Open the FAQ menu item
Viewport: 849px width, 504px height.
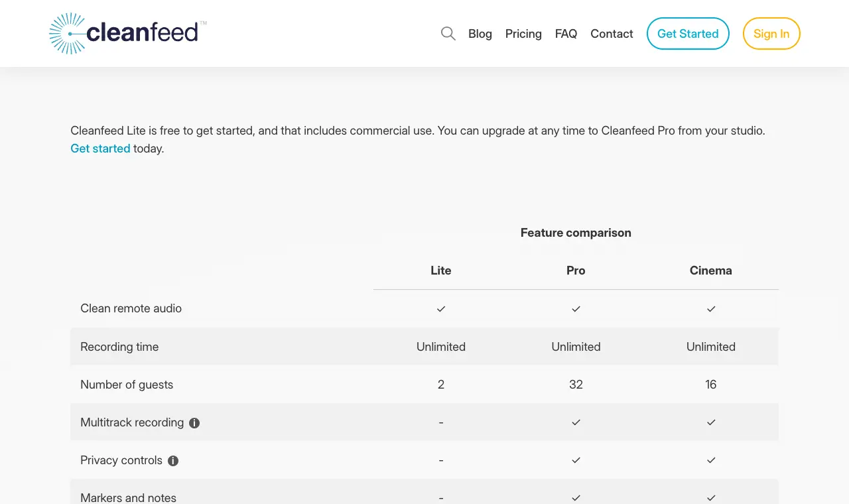coord(566,34)
